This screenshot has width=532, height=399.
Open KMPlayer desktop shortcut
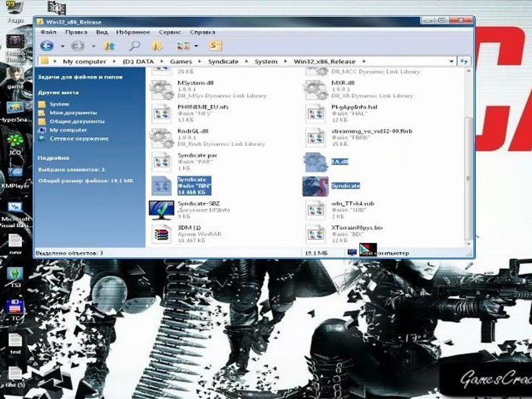tap(15, 178)
